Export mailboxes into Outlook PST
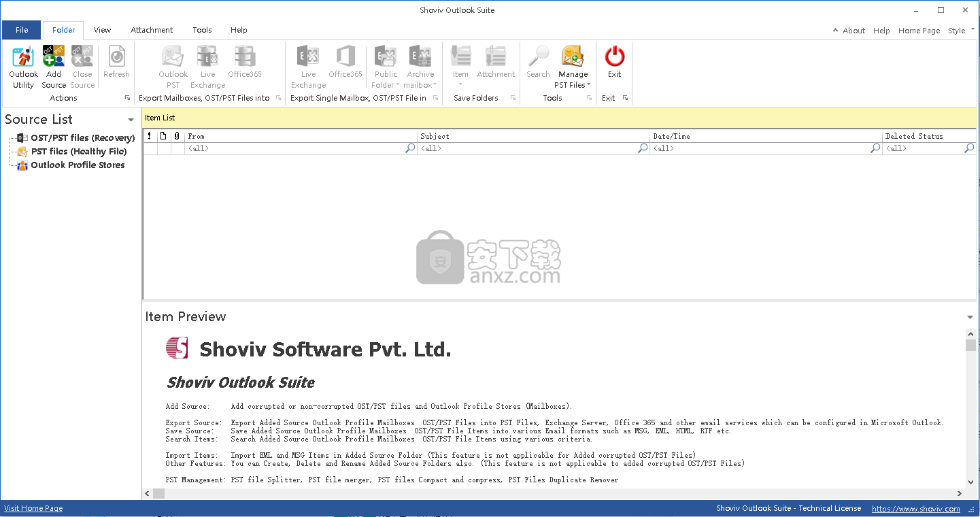Viewport: 980px width, 517px height. (x=173, y=67)
